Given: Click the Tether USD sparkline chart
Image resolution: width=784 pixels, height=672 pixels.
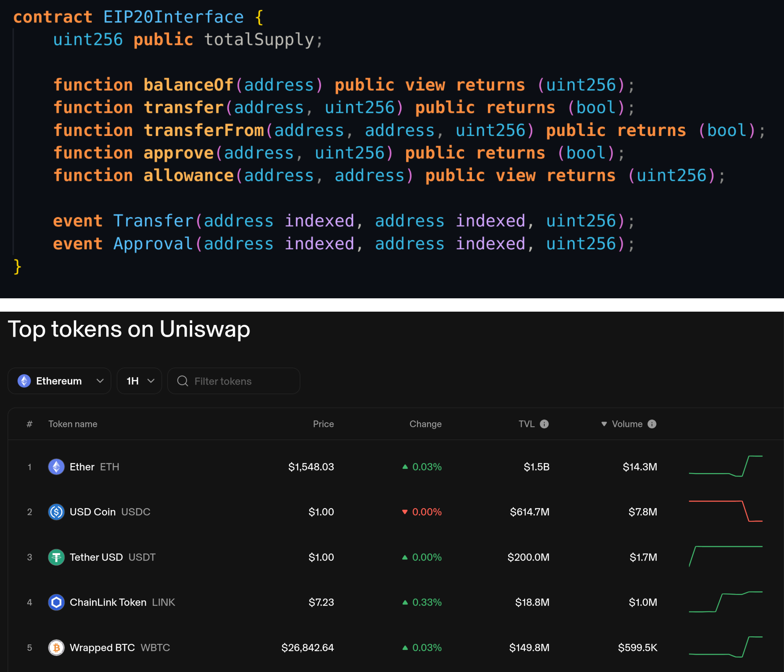Looking at the screenshot, I should point(726,556).
